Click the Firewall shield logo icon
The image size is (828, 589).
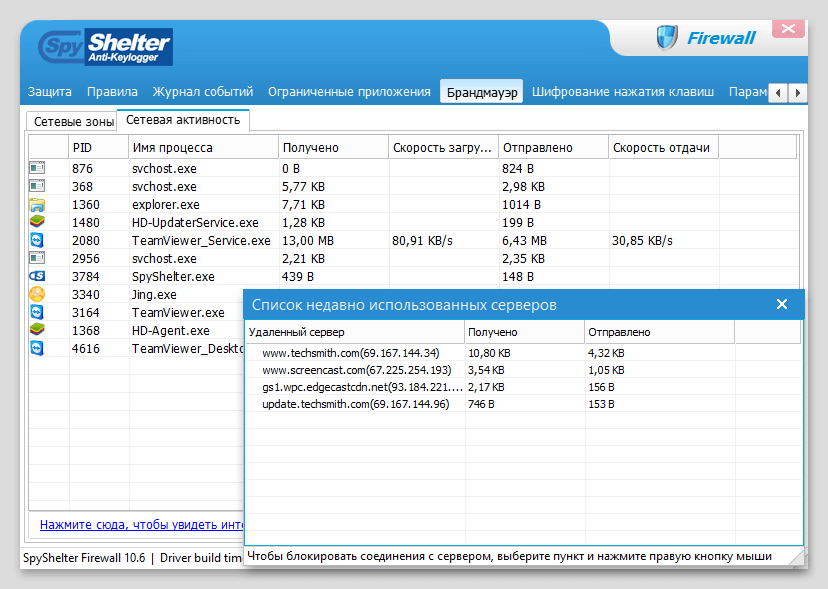point(667,38)
